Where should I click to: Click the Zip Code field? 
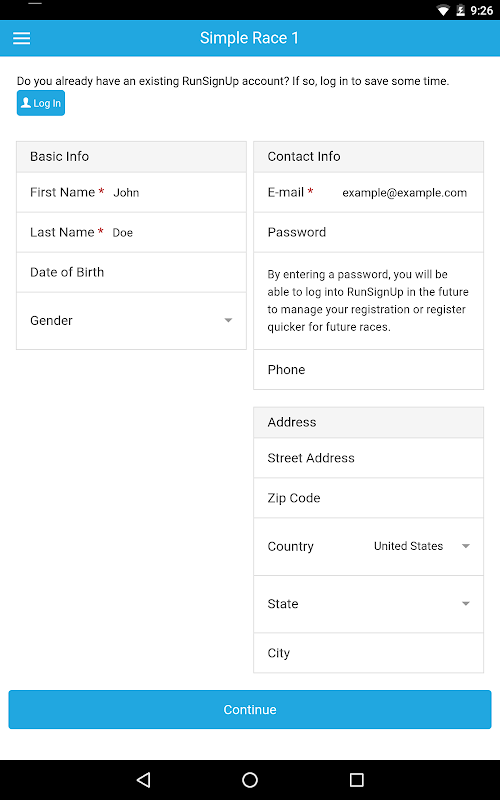(x=368, y=498)
